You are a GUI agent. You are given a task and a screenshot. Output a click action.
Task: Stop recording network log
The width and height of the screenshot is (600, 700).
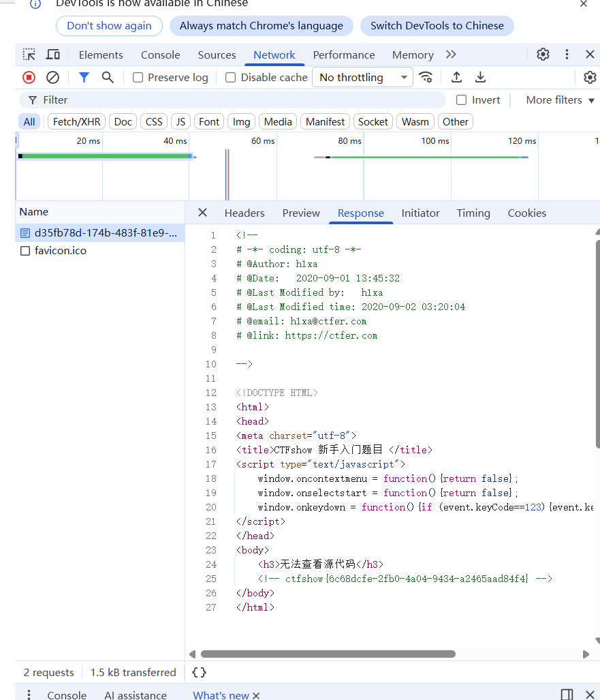point(29,77)
